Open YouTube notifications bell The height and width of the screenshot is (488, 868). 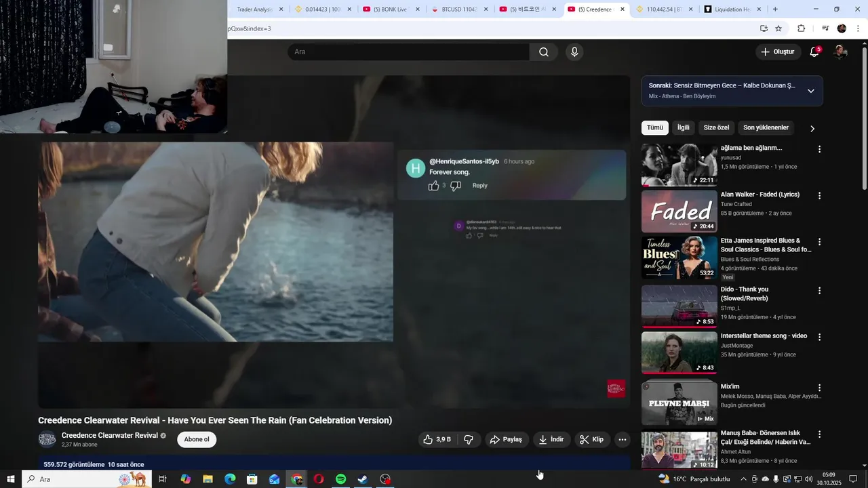point(814,52)
